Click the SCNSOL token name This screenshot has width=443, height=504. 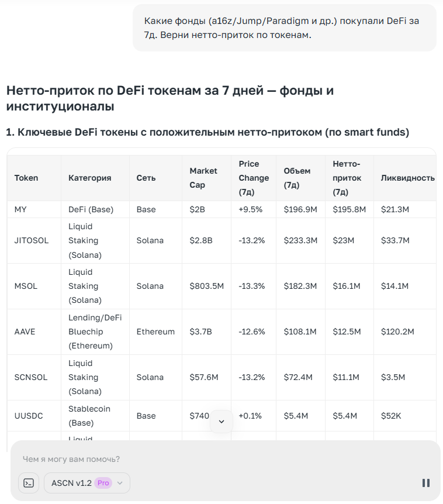(x=26, y=377)
